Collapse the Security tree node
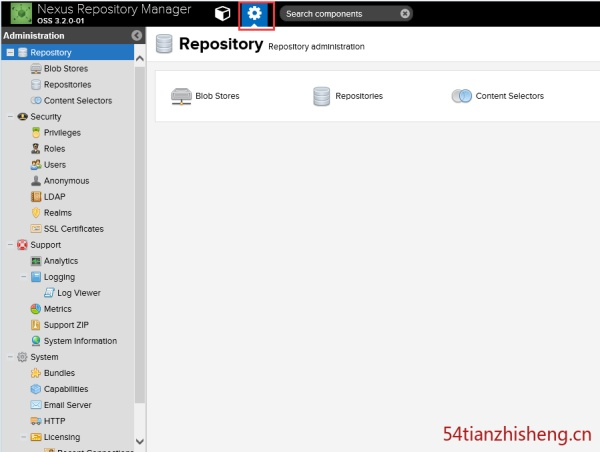600x452 pixels. (x=10, y=116)
